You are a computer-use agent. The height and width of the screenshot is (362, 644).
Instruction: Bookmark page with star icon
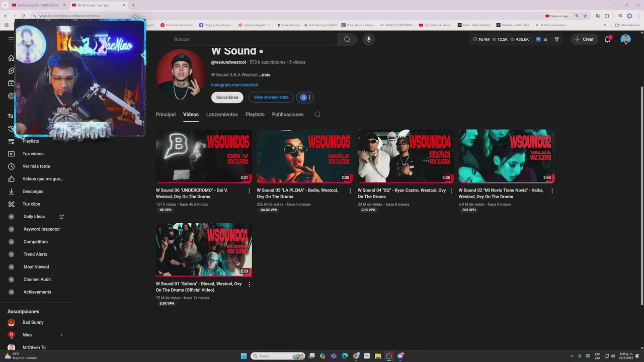click(585, 16)
